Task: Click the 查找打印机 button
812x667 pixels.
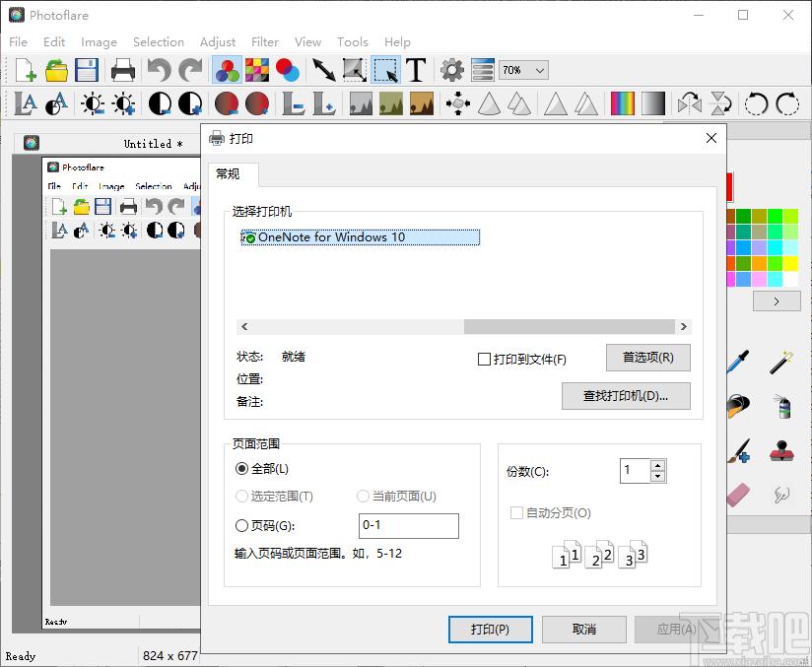Action: [626, 396]
